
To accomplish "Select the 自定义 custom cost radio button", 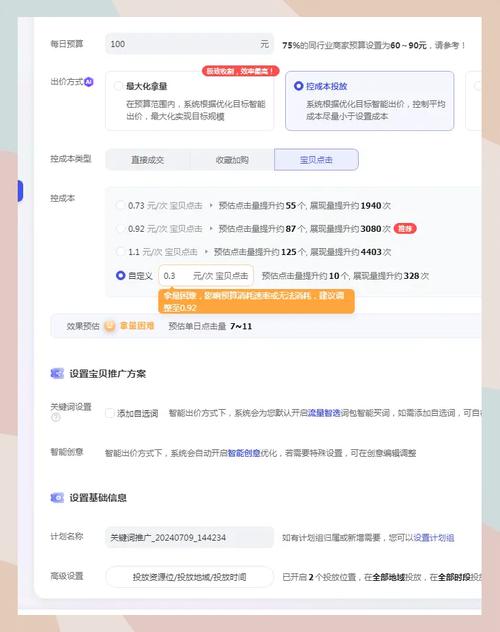I will [x=120, y=276].
